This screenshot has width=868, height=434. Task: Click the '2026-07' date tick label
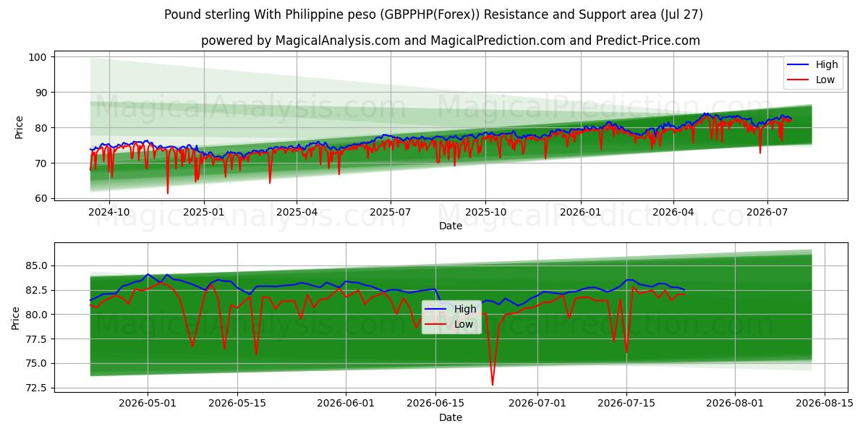(767, 213)
